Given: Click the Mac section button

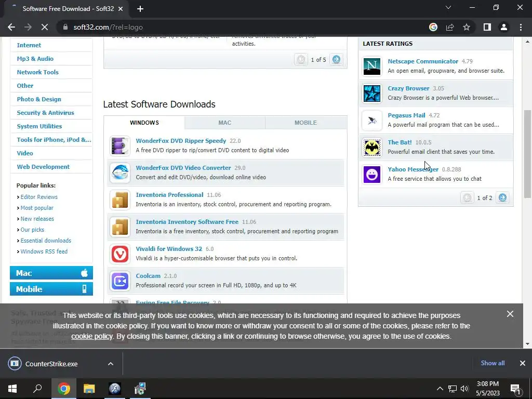Looking at the screenshot, I should 51,273.
